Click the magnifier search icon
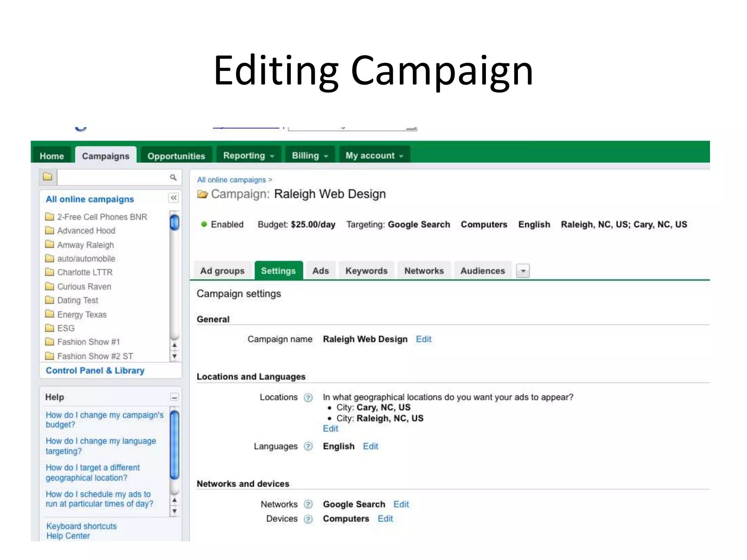 (x=173, y=177)
